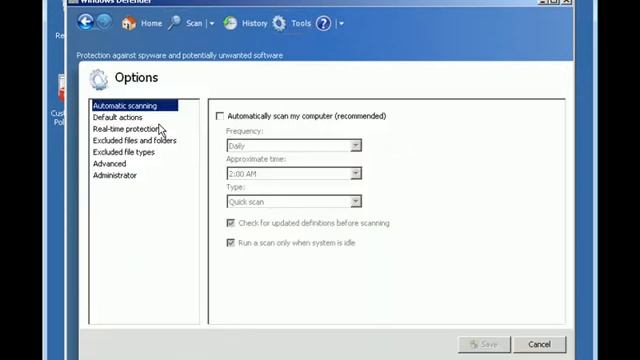Go back with the Back arrow button
This screenshot has height=360, width=640.
tap(85, 22)
